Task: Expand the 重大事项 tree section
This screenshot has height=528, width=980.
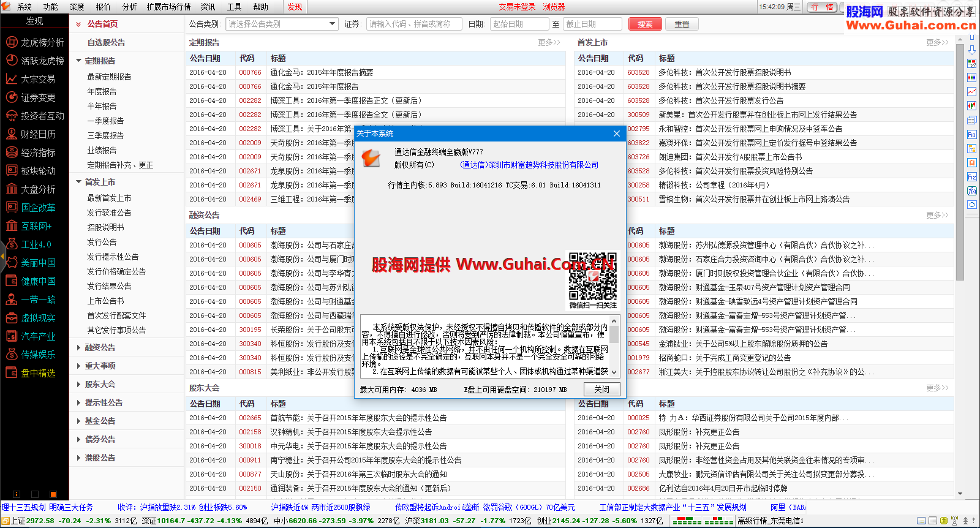Action: click(x=78, y=366)
